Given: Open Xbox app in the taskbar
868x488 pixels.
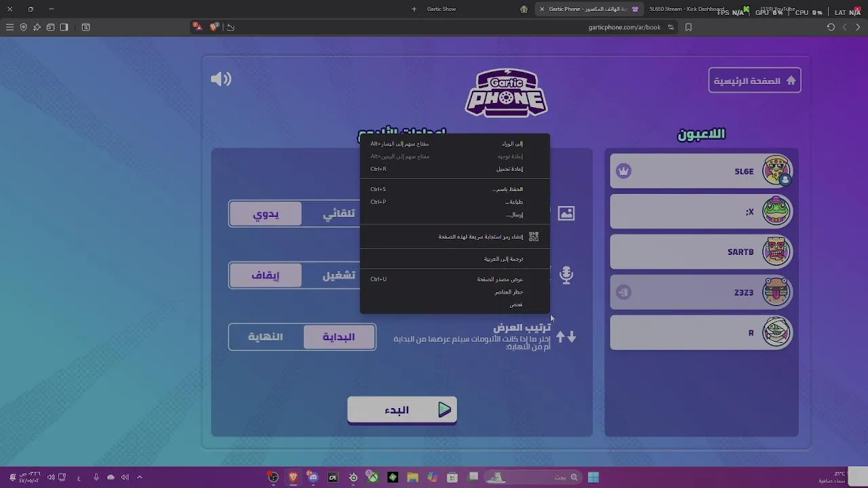Looking at the screenshot, I should 373,477.
